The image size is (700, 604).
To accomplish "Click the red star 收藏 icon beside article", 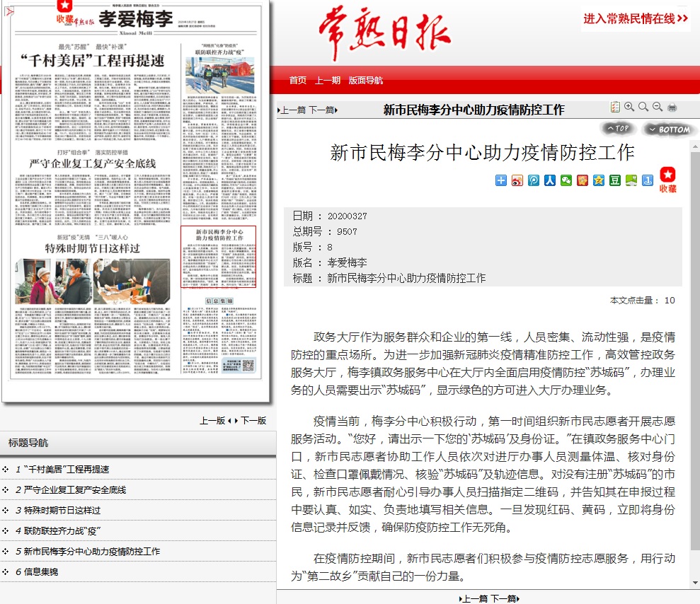I will click(668, 180).
